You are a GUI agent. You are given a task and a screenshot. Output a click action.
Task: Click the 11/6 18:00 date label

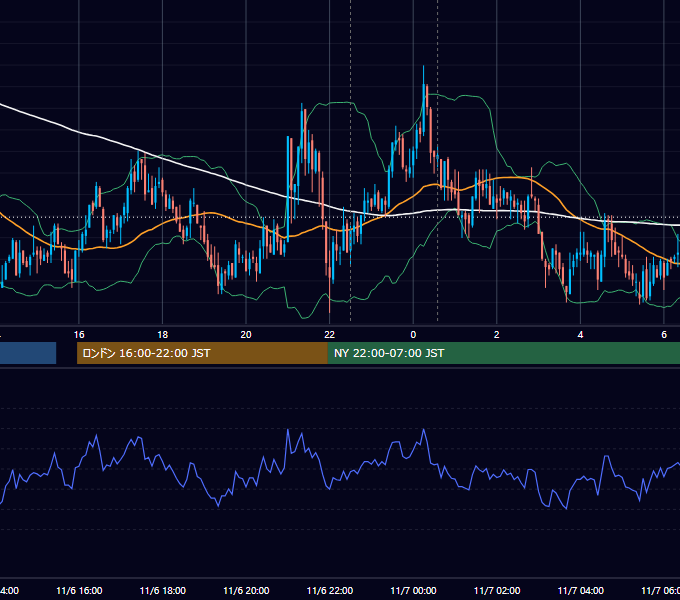163,590
